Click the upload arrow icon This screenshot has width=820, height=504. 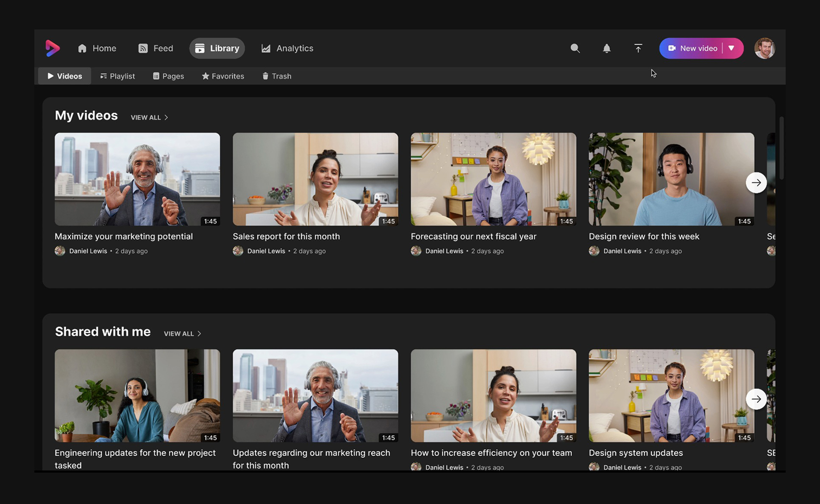coord(638,48)
